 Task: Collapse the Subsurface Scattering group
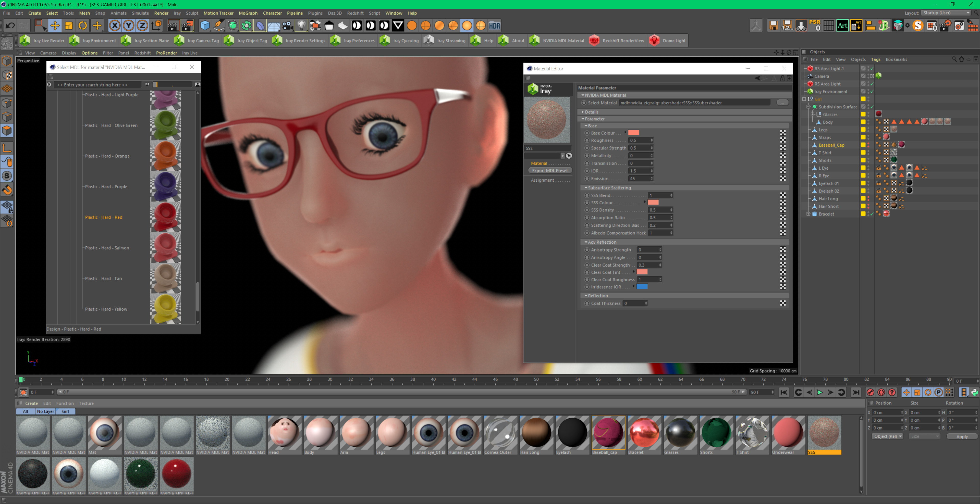pos(586,188)
